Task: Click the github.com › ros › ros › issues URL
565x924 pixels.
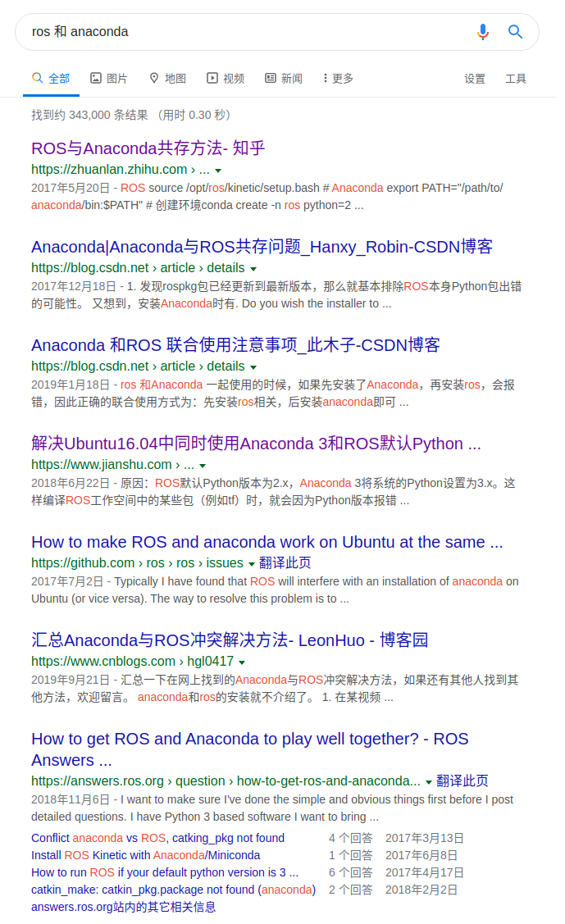Action: pyautogui.click(x=137, y=562)
